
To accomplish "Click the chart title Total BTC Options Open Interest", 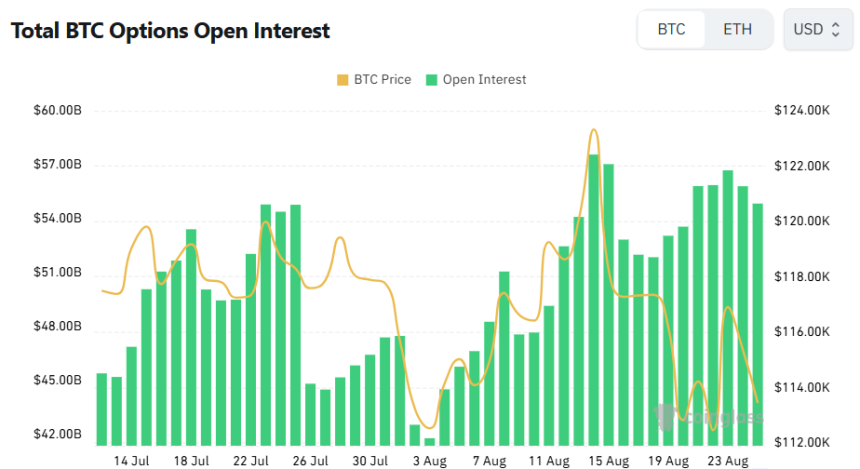I will point(170,31).
